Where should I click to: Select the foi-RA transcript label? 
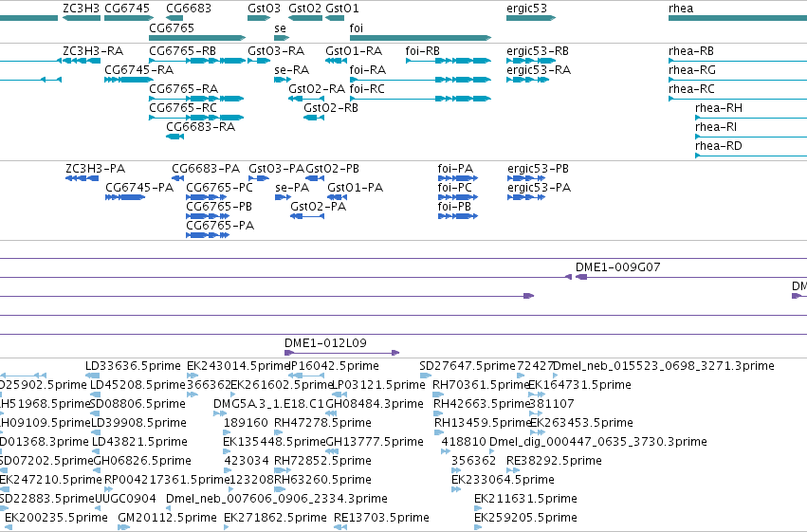coord(368,70)
